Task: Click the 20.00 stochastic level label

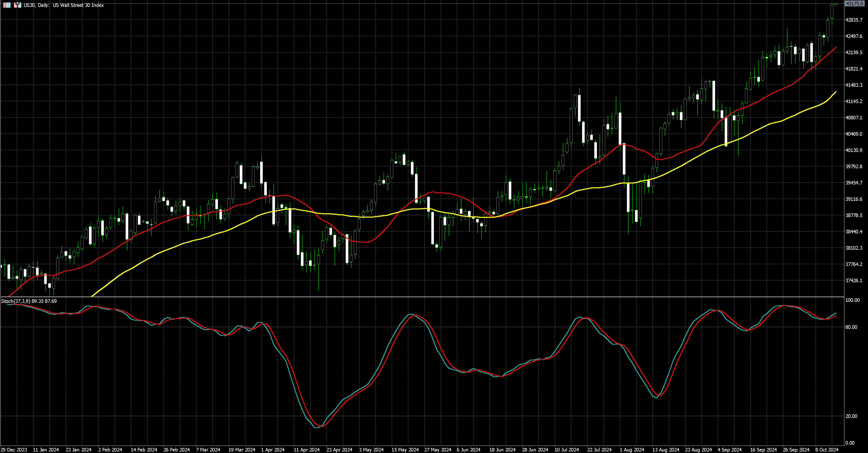Action: tap(852, 416)
